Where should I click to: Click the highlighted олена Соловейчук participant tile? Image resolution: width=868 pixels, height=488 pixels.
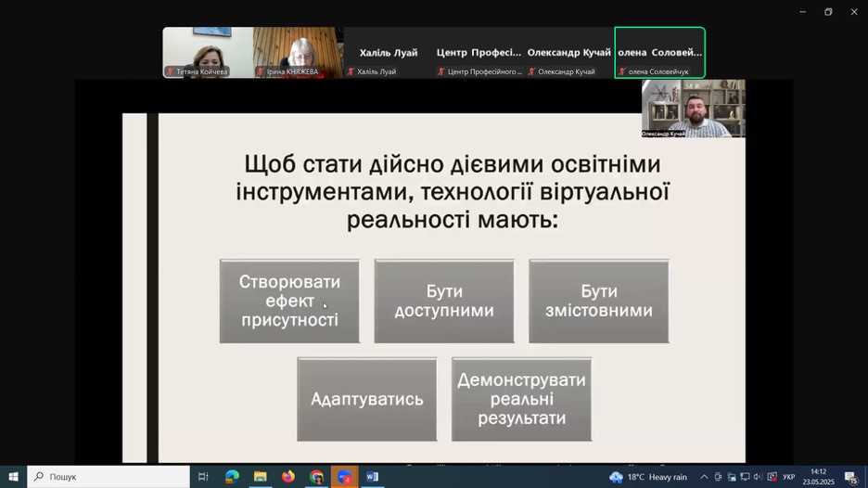pos(659,53)
